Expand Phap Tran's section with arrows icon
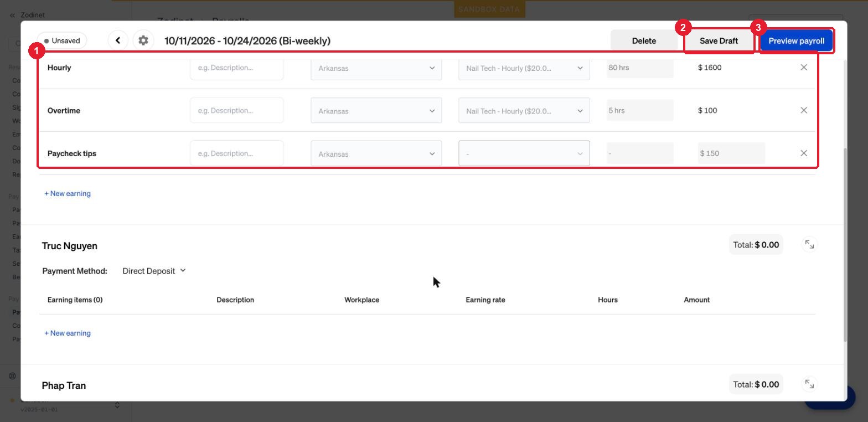 tap(809, 384)
